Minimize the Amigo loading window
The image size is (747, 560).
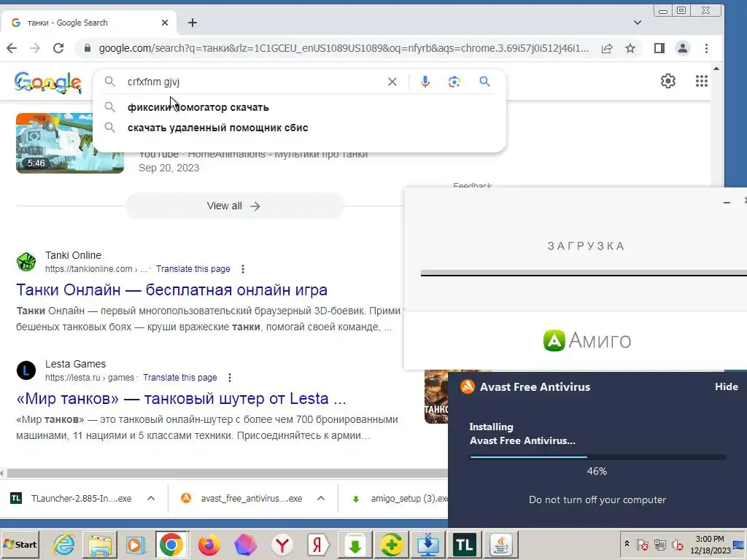[727, 203]
